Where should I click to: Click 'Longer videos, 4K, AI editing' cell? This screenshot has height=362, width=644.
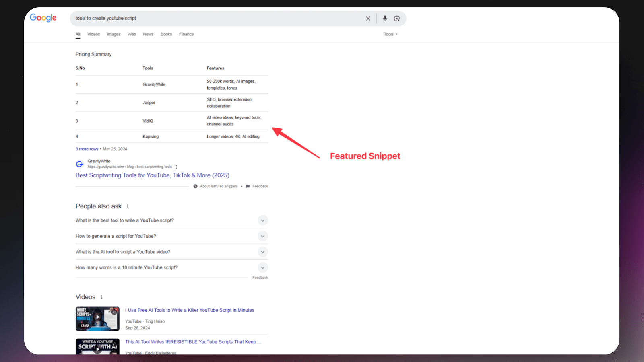[x=233, y=136]
